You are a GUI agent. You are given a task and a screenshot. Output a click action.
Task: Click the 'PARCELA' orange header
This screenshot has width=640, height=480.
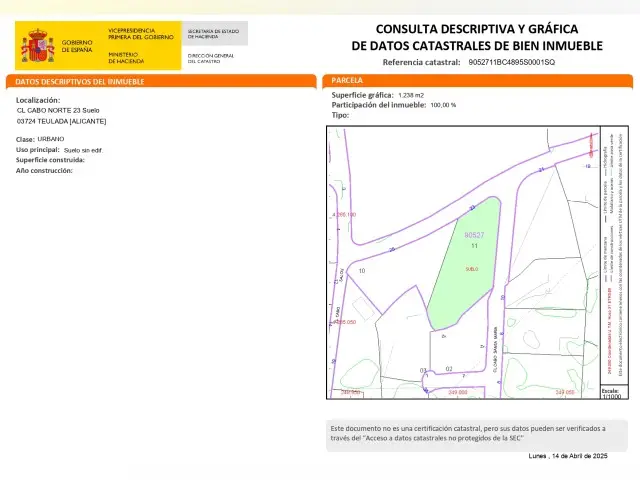478,81
